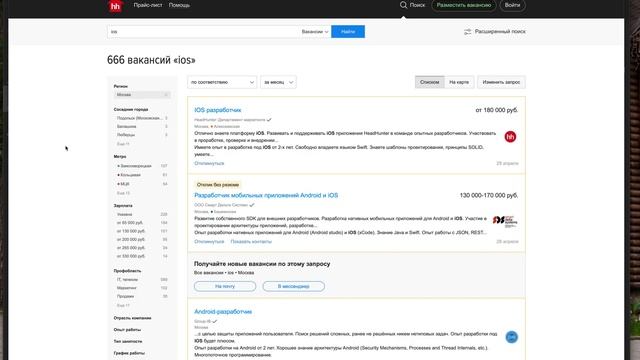This screenshot has height=360, width=640.
Task: Expand the Отрасль компании filter
Action: tap(133, 318)
